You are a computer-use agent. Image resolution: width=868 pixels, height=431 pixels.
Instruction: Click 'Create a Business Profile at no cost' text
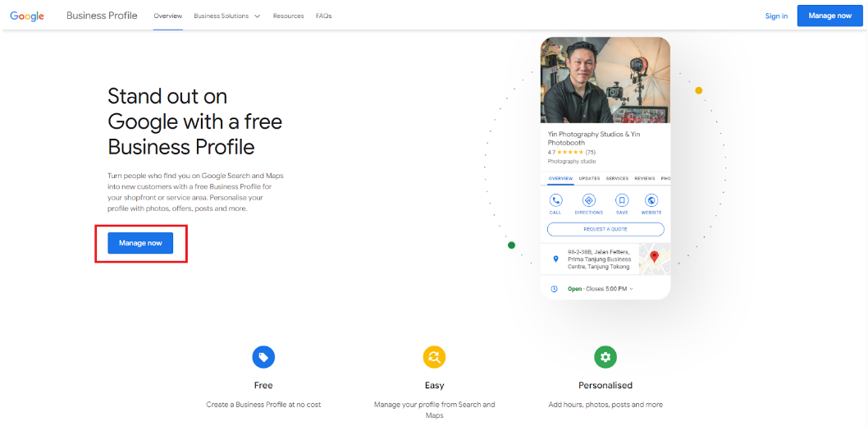click(x=263, y=405)
